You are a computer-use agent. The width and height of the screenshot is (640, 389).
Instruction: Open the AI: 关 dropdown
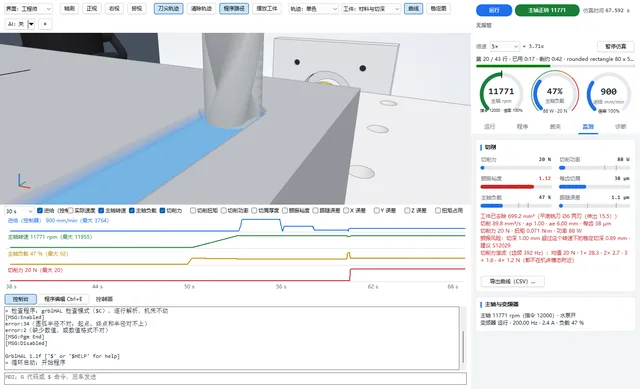tap(20, 24)
